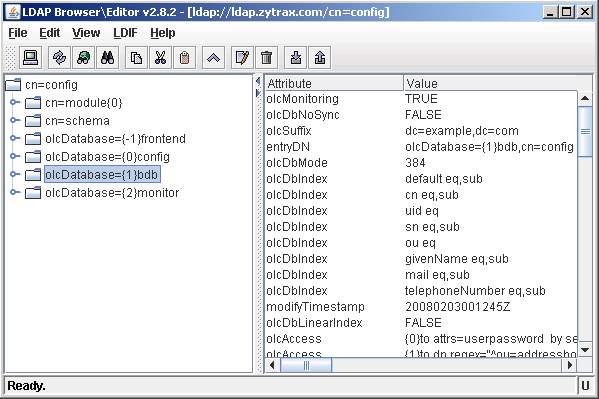Select the olcDatabase={-1}frontend entry
Viewport: 599px width, 399px height.
[115, 138]
